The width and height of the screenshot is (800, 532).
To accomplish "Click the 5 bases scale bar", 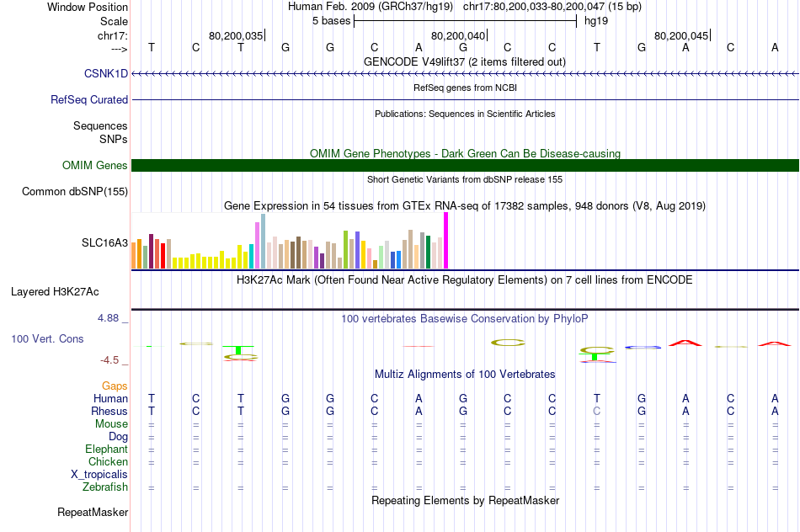I will click(466, 21).
